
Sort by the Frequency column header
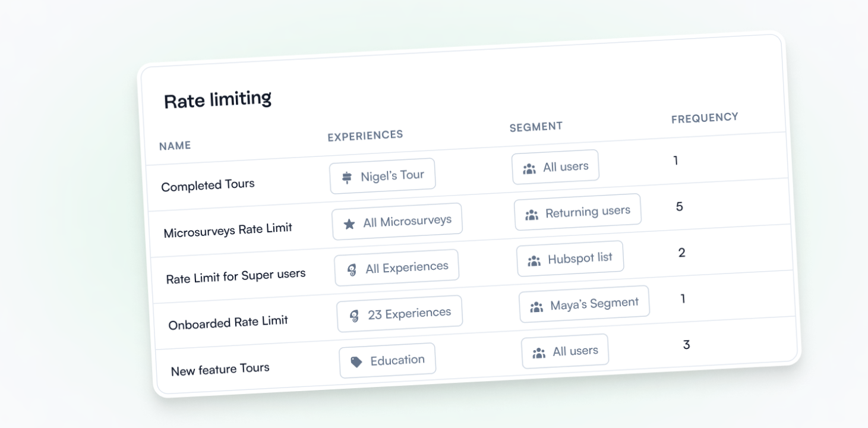tap(705, 118)
